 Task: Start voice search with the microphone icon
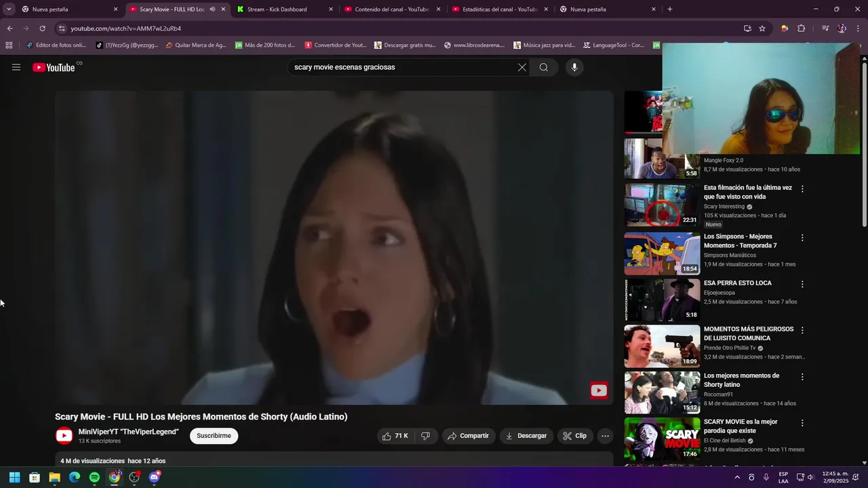pyautogui.click(x=574, y=67)
